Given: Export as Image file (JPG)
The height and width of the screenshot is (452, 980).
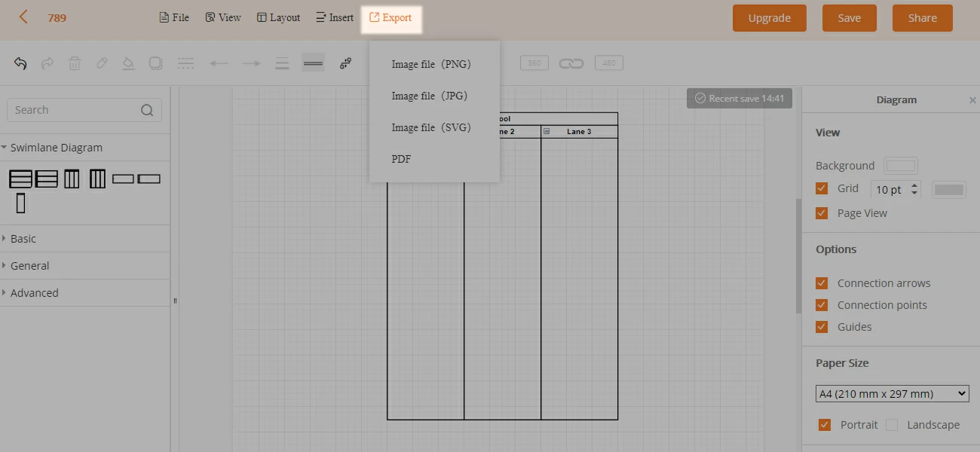Looking at the screenshot, I should pyautogui.click(x=430, y=96).
